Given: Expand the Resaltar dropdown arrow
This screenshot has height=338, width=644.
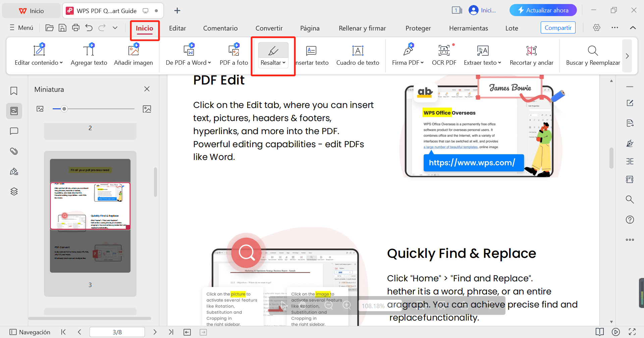Looking at the screenshot, I should pos(284,63).
